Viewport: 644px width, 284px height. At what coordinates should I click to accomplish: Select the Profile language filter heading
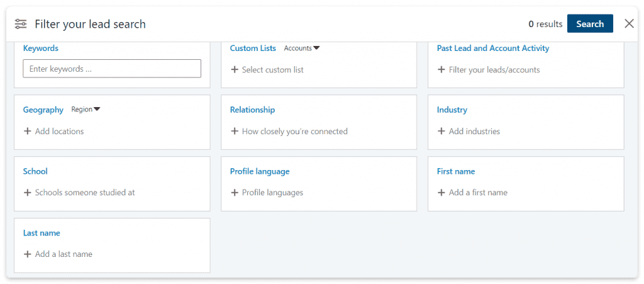tap(259, 171)
